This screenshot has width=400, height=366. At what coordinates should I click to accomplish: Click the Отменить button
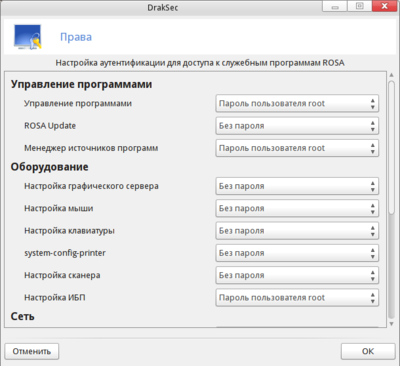tap(32, 351)
